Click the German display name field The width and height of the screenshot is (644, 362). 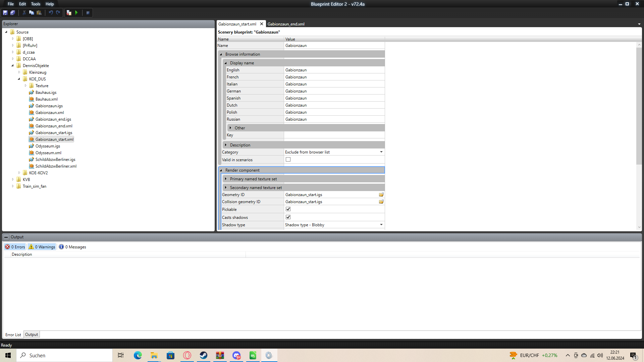[334, 91]
